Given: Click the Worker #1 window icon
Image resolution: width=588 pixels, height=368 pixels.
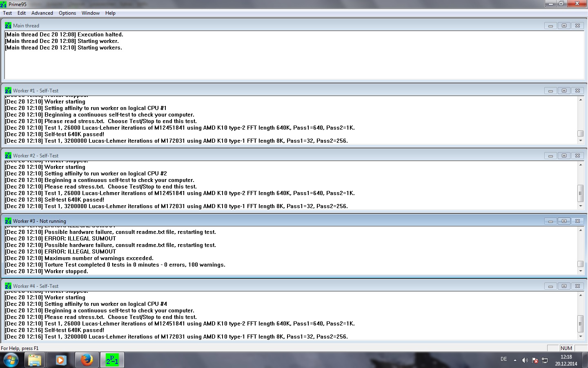Looking at the screenshot, I should pyautogui.click(x=8, y=90).
